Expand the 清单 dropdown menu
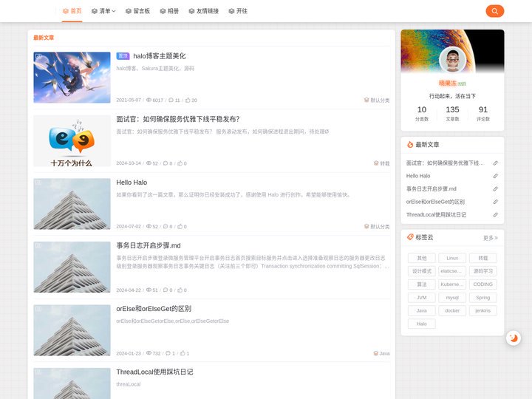 coord(103,11)
